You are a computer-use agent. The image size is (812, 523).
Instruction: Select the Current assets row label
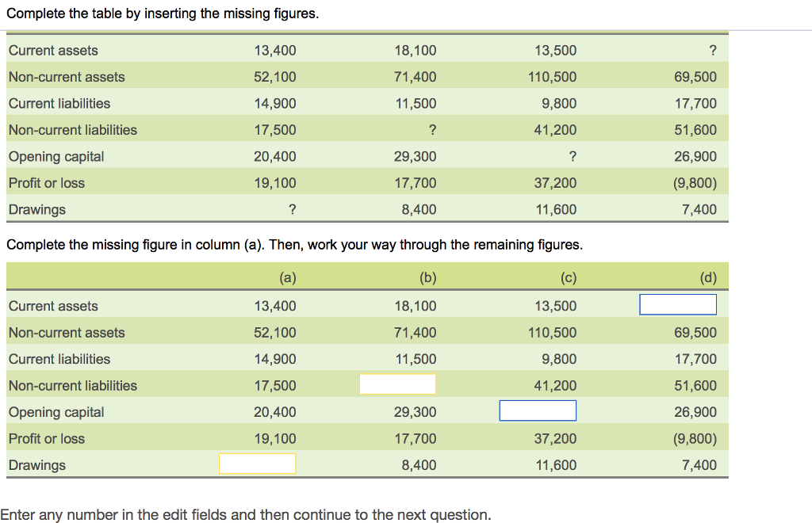[x=53, y=306]
